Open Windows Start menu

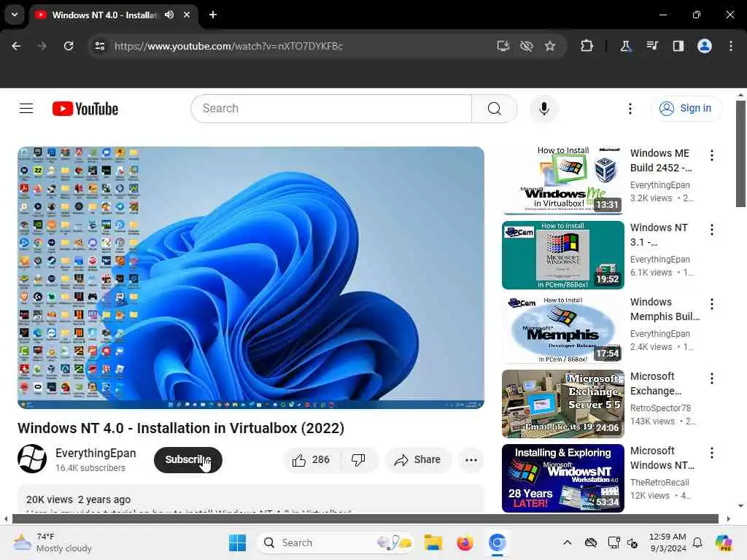(237, 542)
